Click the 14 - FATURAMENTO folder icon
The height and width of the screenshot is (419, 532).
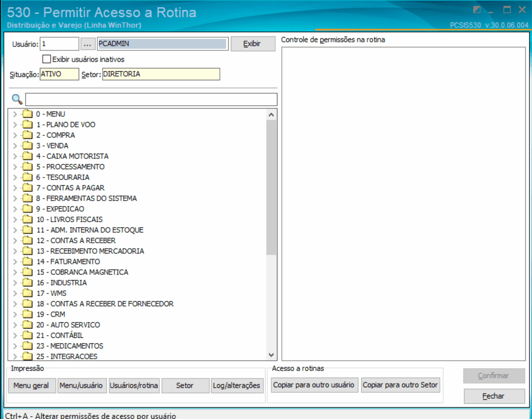click(x=28, y=262)
